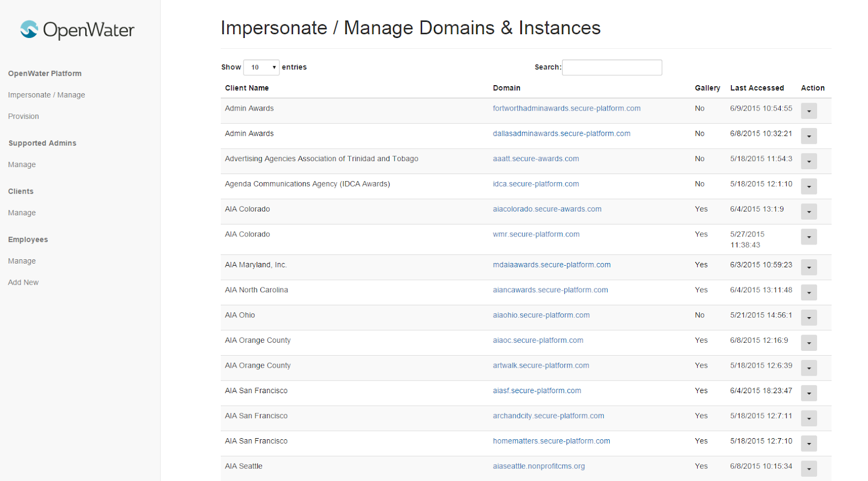Open action dropdown for AIA Ohio row

(808, 318)
